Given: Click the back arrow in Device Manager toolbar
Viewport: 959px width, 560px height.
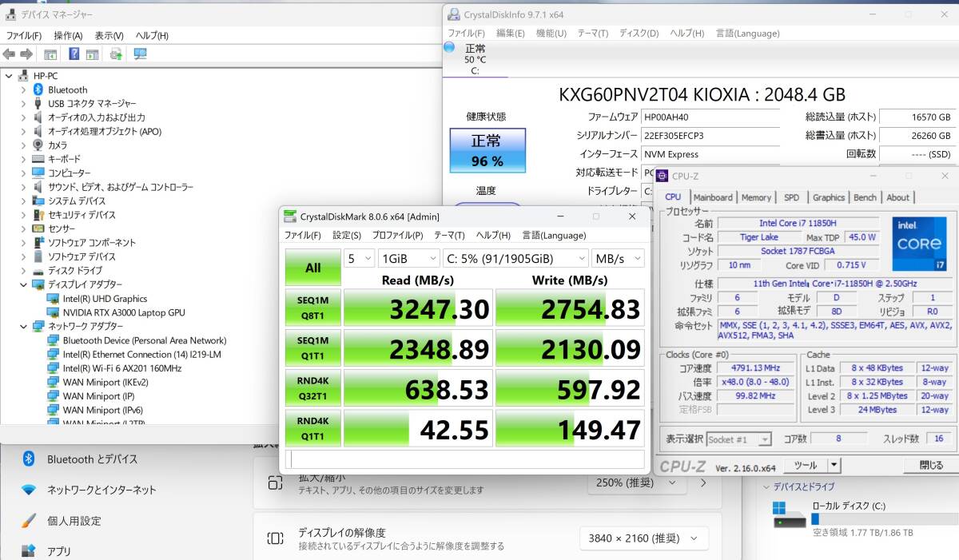Looking at the screenshot, I should coord(9,54).
